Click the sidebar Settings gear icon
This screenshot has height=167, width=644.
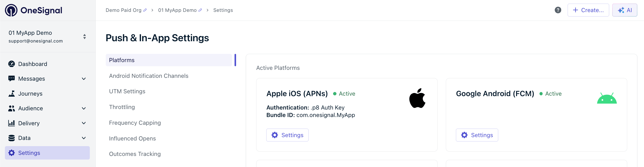[x=12, y=153]
